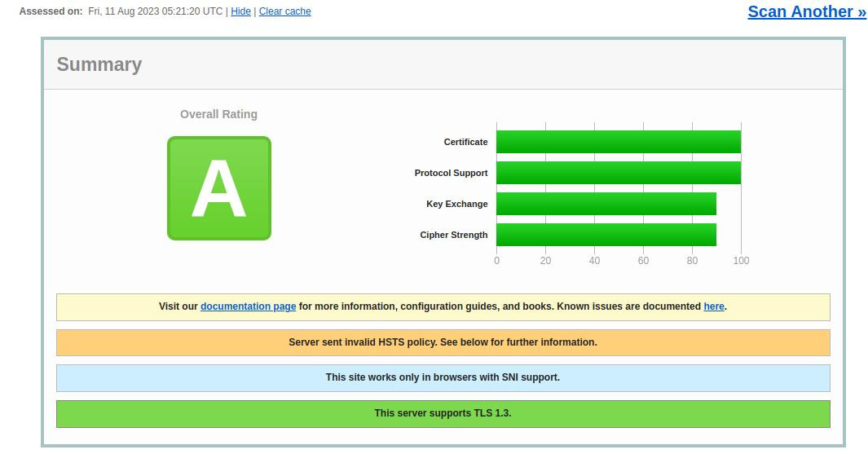The image size is (868, 454).
Task: Click the assessment date and time text
Action: [x=155, y=11]
